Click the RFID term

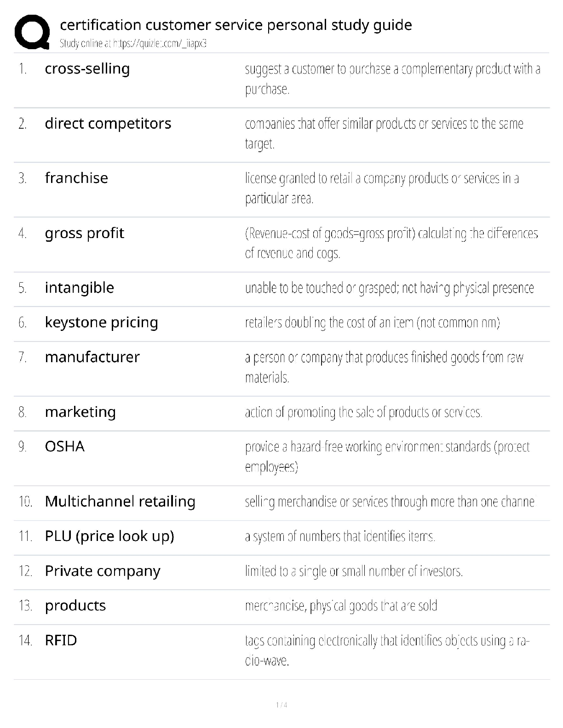pyautogui.click(x=61, y=640)
